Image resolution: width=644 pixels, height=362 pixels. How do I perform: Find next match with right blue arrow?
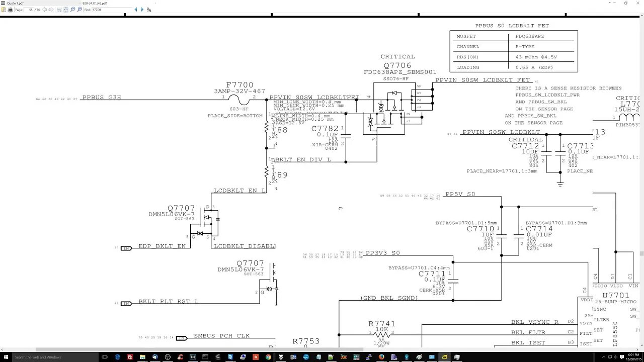point(142,10)
